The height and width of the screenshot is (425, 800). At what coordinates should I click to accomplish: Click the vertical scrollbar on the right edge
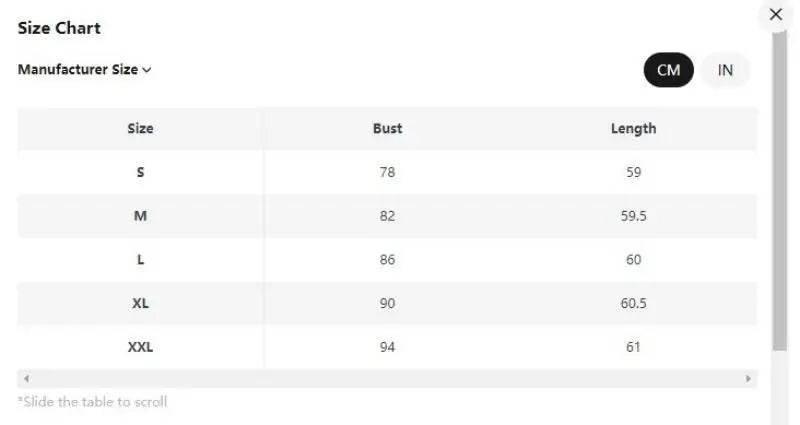point(780,190)
